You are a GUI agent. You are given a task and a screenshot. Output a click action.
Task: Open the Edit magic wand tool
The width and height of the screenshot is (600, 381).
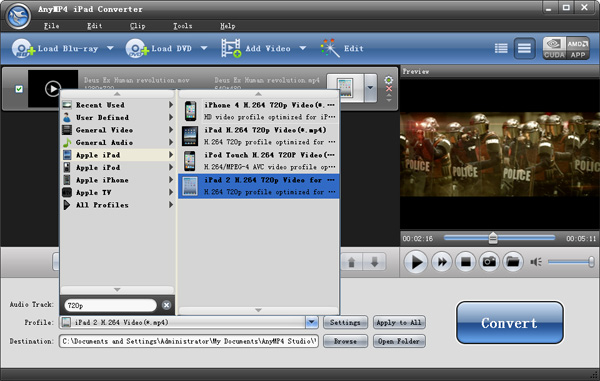[x=330, y=48]
